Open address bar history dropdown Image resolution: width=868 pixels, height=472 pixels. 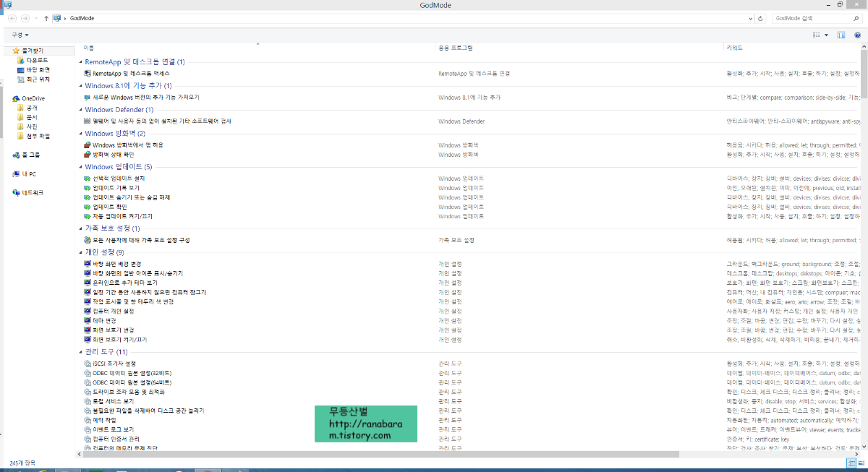point(750,18)
